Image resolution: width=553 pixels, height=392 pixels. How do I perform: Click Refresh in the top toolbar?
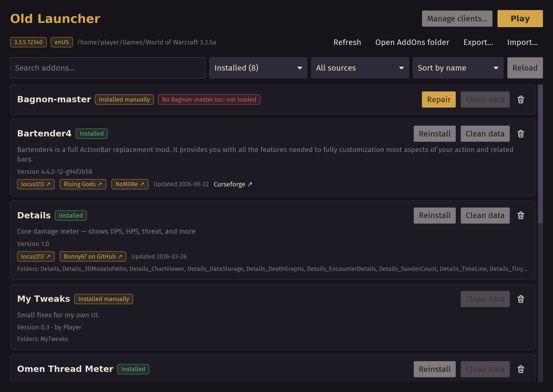[347, 42]
